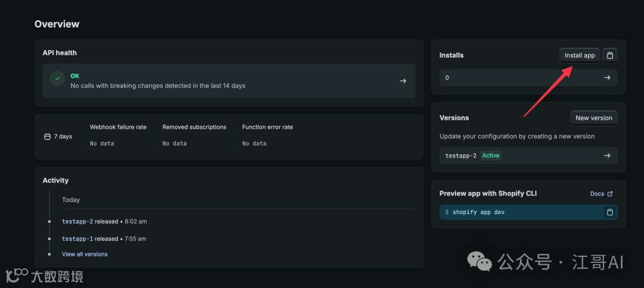Click the clipboard icon beside Install app
This screenshot has height=288, width=644.
click(610, 55)
